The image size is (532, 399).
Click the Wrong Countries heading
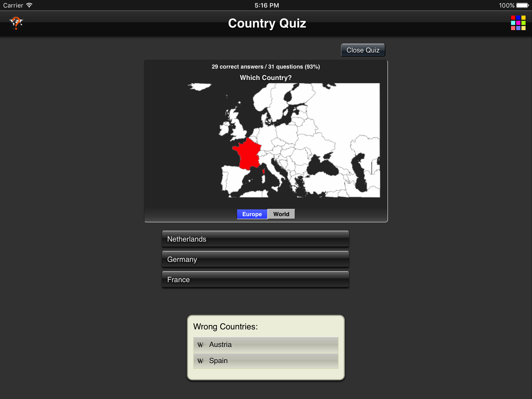coord(225,327)
